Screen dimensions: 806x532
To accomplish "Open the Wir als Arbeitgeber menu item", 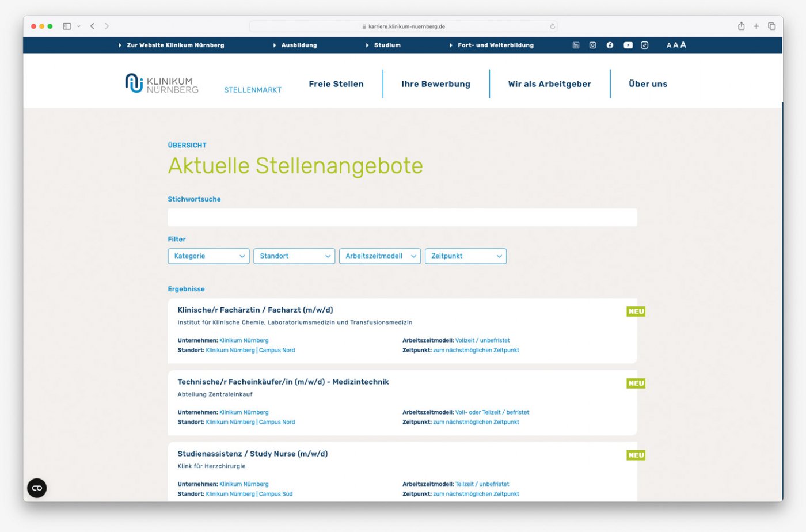I will coord(550,84).
